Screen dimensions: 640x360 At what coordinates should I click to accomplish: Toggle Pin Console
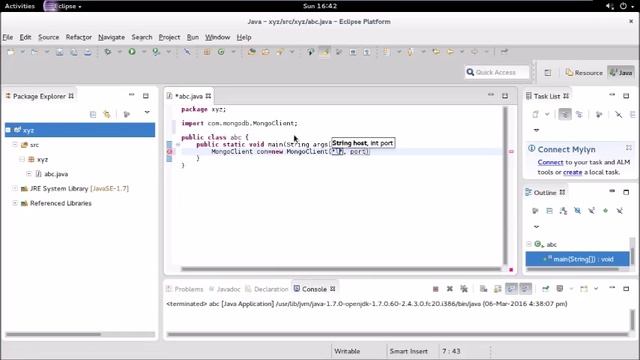click(x=546, y=289)
